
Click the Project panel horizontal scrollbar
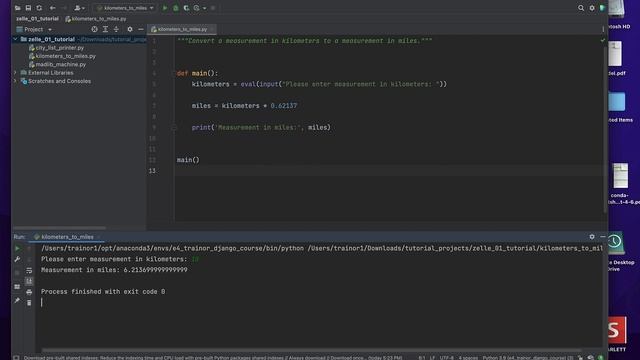click(60, 228)
